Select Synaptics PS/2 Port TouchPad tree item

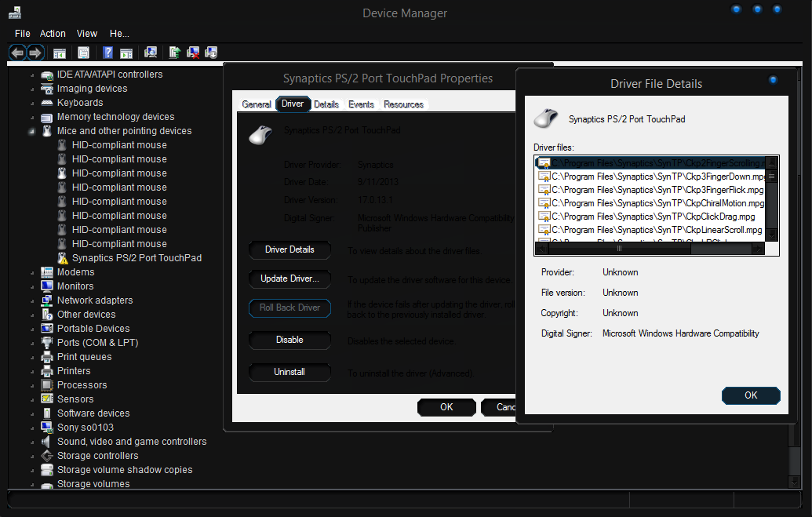pyautogui.click(x=137, y=258)
